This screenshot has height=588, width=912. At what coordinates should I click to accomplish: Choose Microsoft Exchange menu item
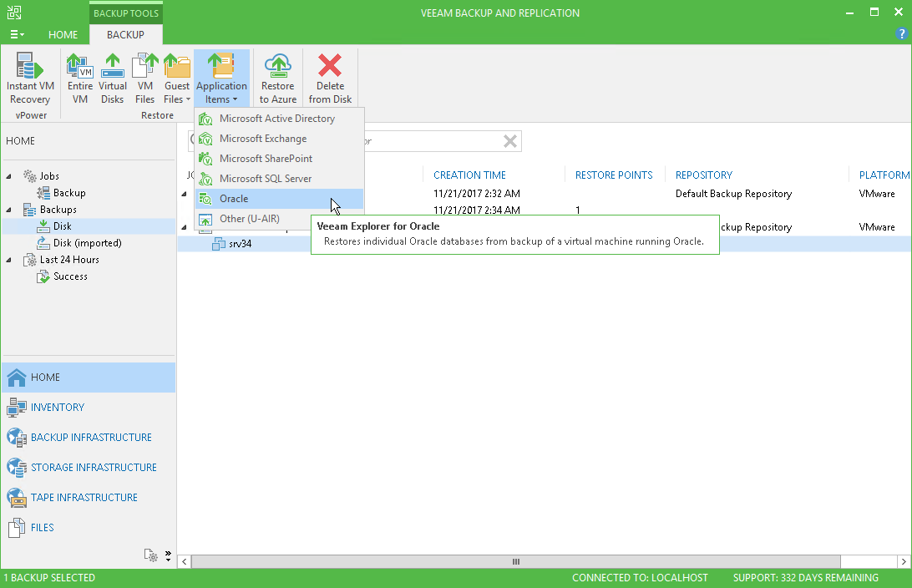point(279,139)
